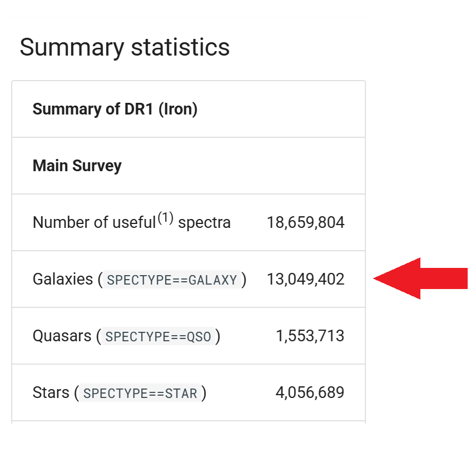Click the word 'spectra' in first data row
Viewport: 476px width, 463px height.
point(204,223)
